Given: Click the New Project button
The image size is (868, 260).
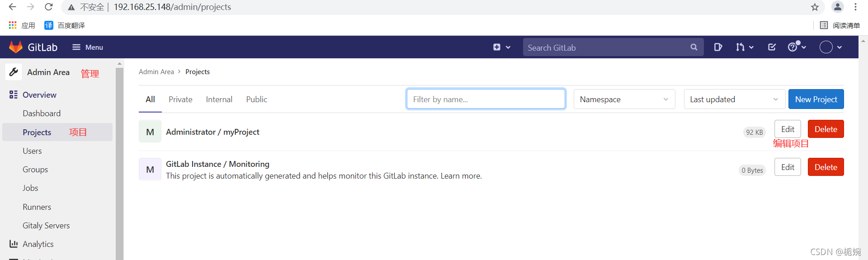Looking at the screenshot, I should [816, 99].
